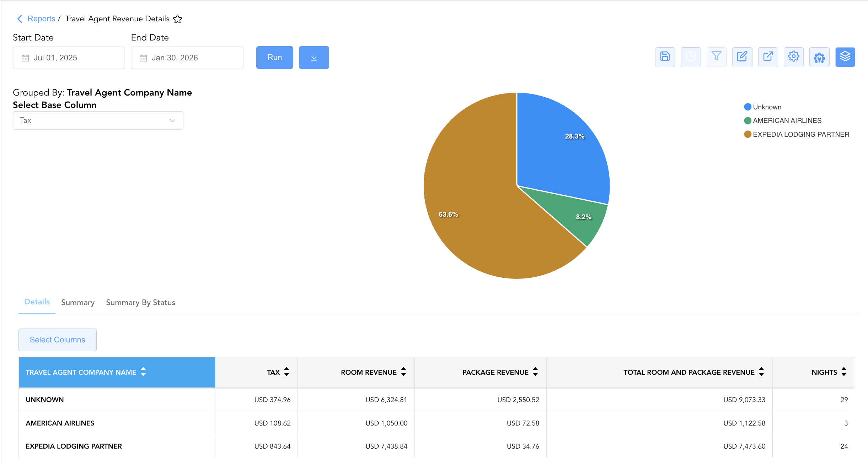Viewport: 868px width, 466px height.
Task: Click the open-in-new-window export icon
Action: click(x=768, y=57)
